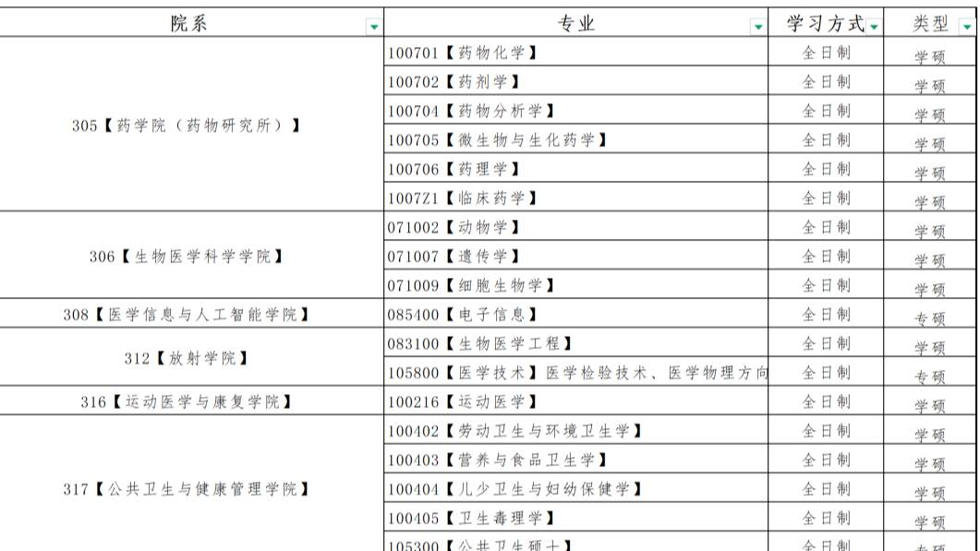
Task: Click 全日制 in the 微生物与生化药学 row
Action: tap(826, 139)
